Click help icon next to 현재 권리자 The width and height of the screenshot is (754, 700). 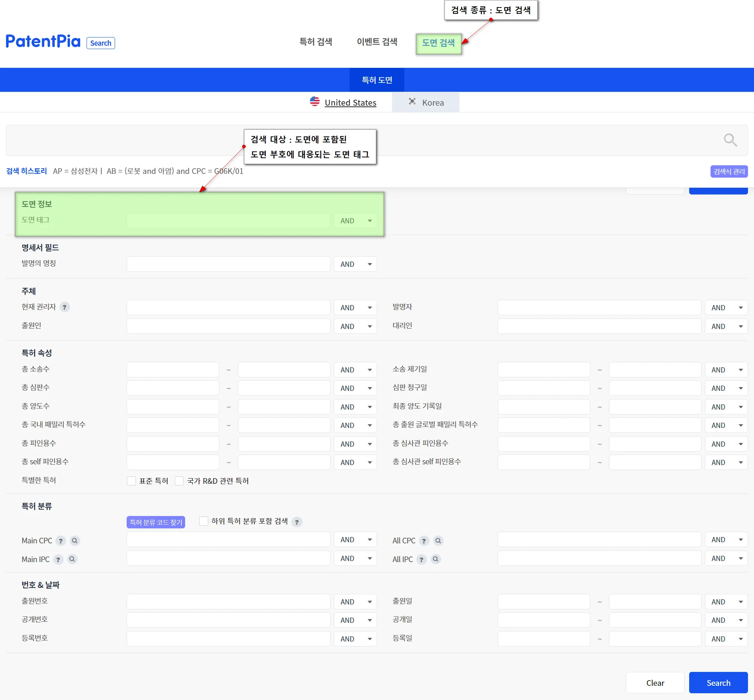pos(64,307)
